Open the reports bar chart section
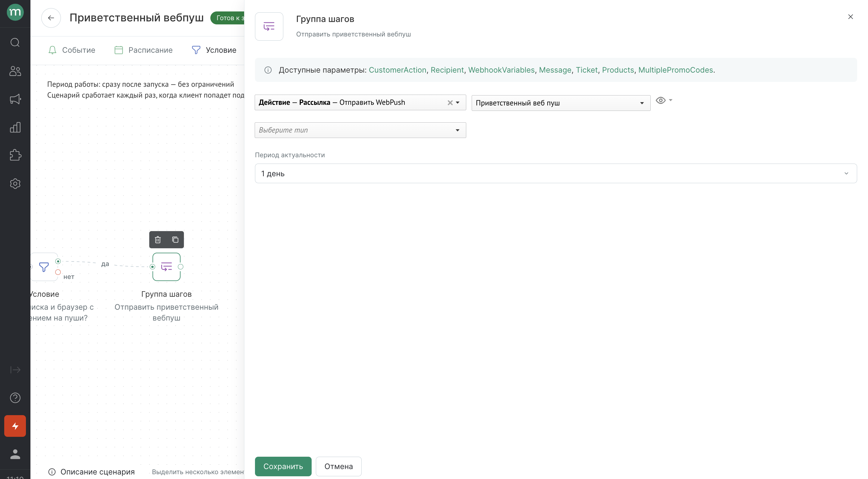 [x=15, y=127]
